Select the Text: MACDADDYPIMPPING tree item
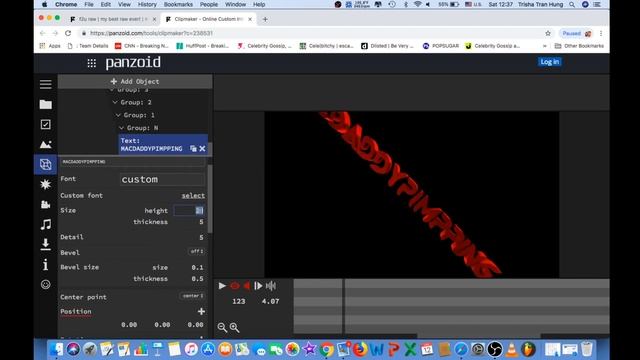640x360 pixels. pos(163,144)
